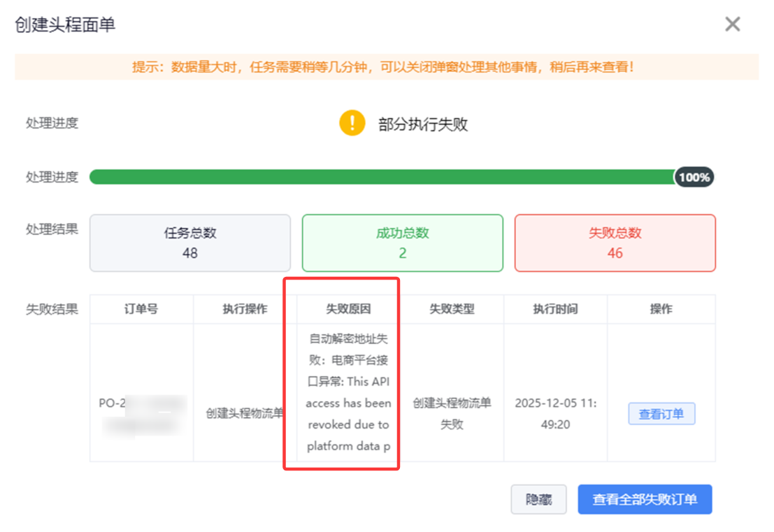Click the 2025-12-05 execution time cell
Screen dimensions: 774x532
[x=555, y=413]
